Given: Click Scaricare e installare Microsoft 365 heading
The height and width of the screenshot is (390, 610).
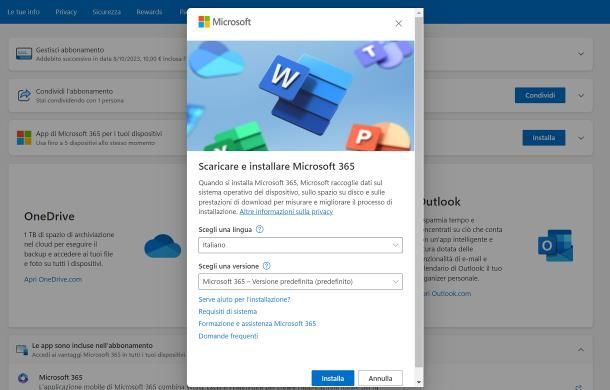Looking at the screenshot, I should (276, 167).
